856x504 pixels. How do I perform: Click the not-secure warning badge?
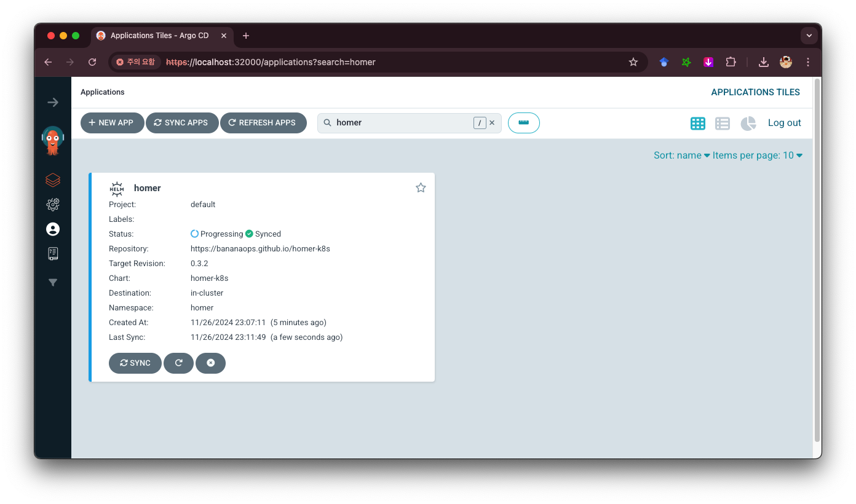[137, 62]
